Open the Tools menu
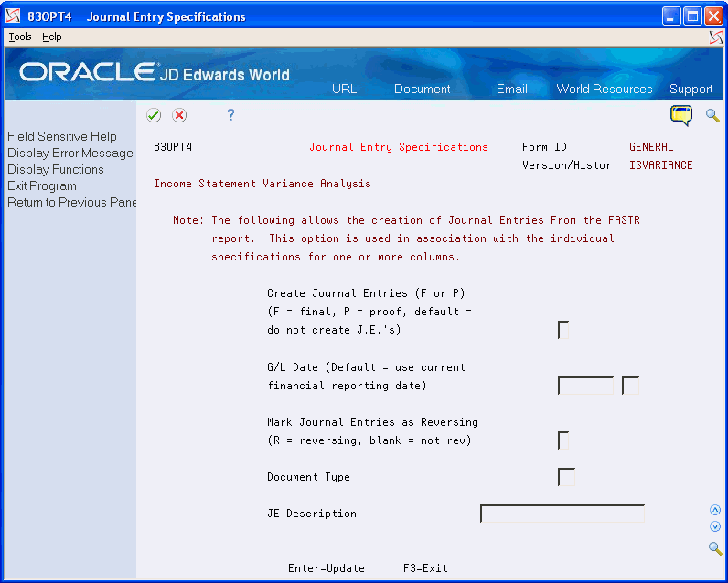Image resolution: width=728 pixels, height=583 pixels. coord(19,37)
